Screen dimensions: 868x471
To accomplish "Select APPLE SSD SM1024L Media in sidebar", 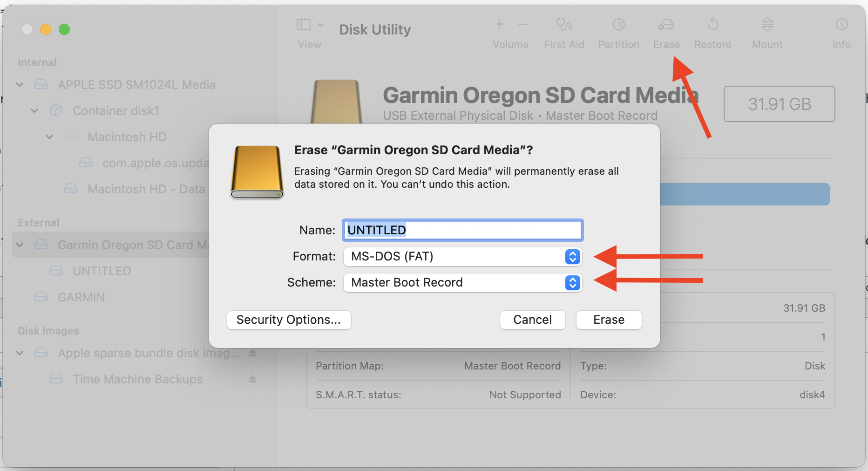I will [x=136, y=85].
